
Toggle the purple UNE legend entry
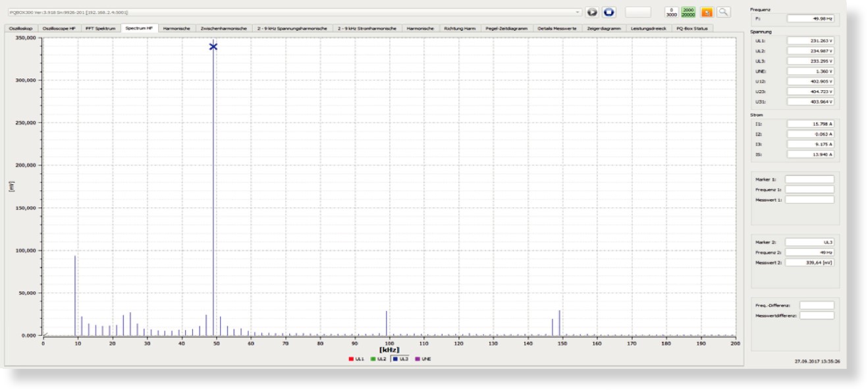point(423,359)
